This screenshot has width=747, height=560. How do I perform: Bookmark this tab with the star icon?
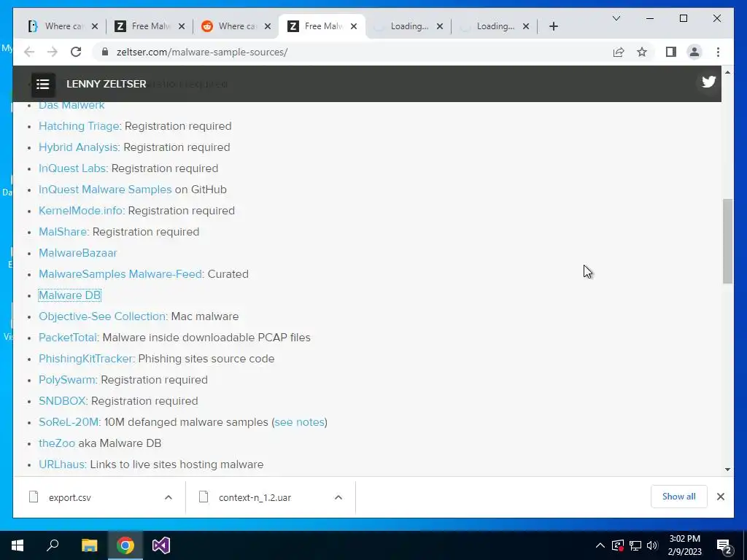(x=642, y=52)
